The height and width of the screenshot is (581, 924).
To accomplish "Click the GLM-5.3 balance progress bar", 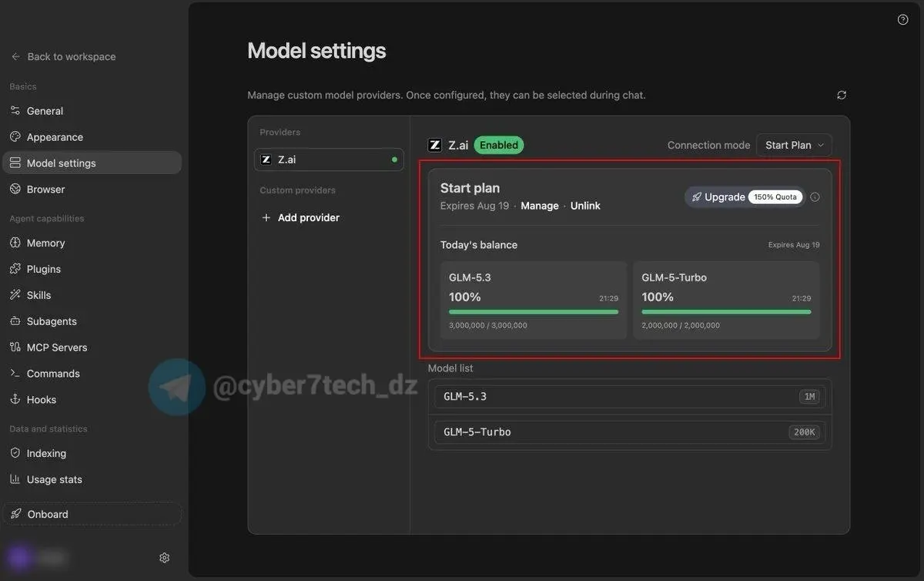I will pos(534,312).
